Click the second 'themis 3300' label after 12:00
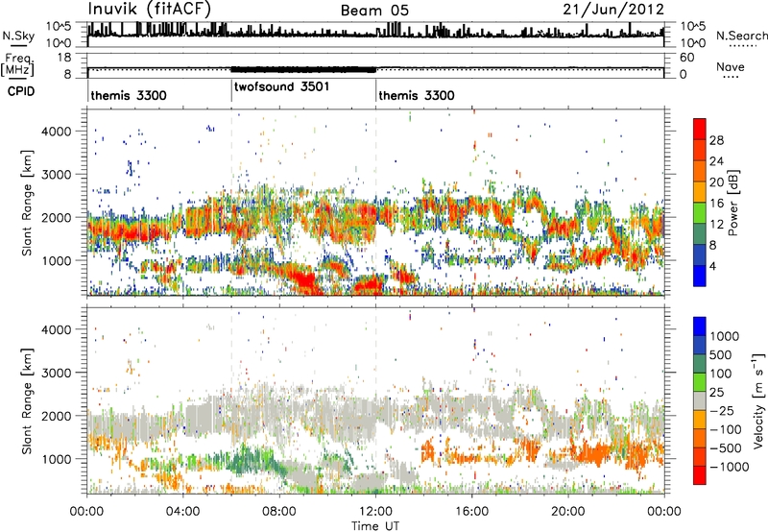The image size is (768, 532). click(x=417, y=95)
